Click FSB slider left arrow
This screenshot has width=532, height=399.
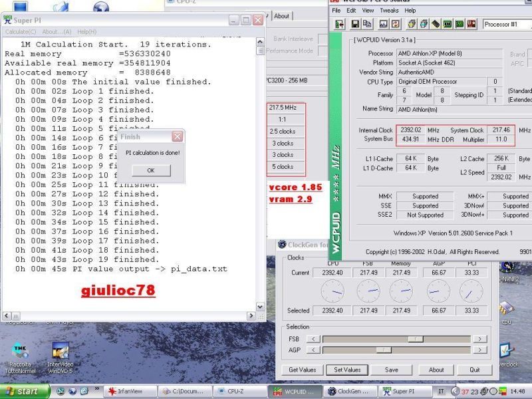click(313, 338)
